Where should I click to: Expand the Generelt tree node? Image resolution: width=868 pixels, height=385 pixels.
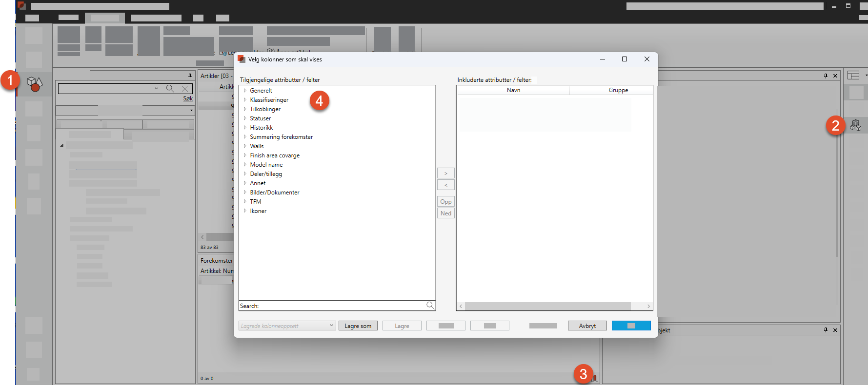pyautogui.click(x=245, y=91)
